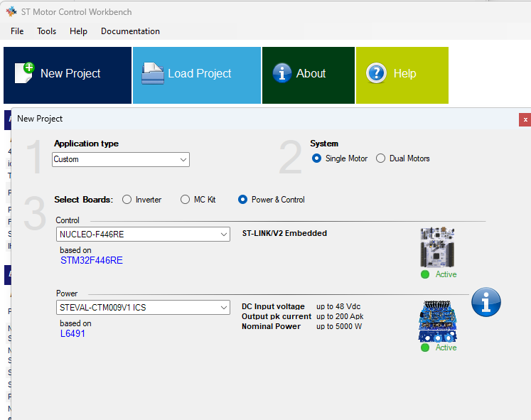
Task: Open the Application type Custom dropdown
Action: (x=121, y=159)
